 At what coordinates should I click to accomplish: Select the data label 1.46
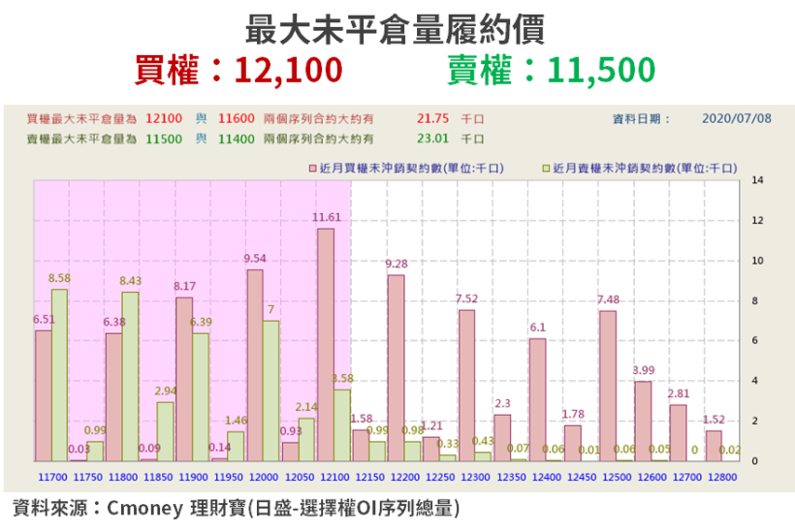(236, 421)
